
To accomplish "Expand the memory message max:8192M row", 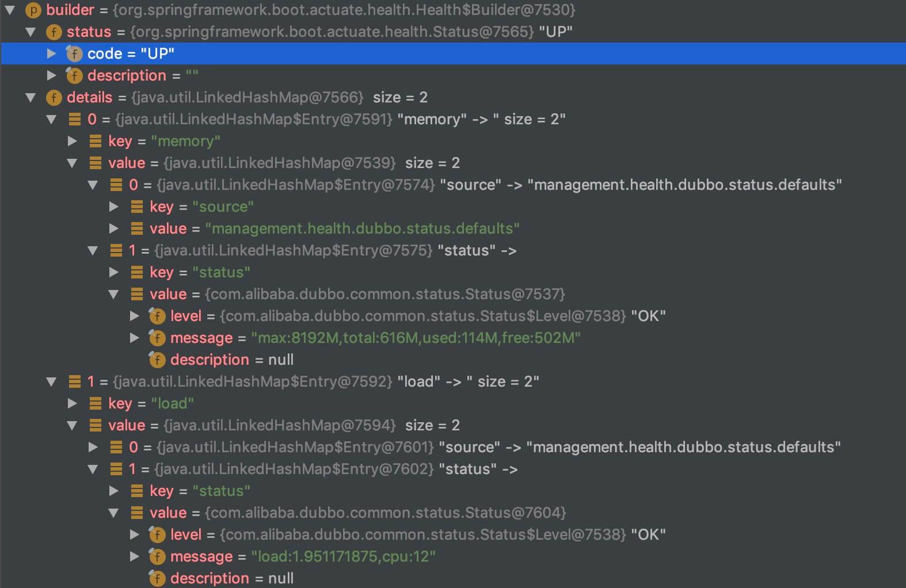I will pyautogui.click(x=134, y=338).
